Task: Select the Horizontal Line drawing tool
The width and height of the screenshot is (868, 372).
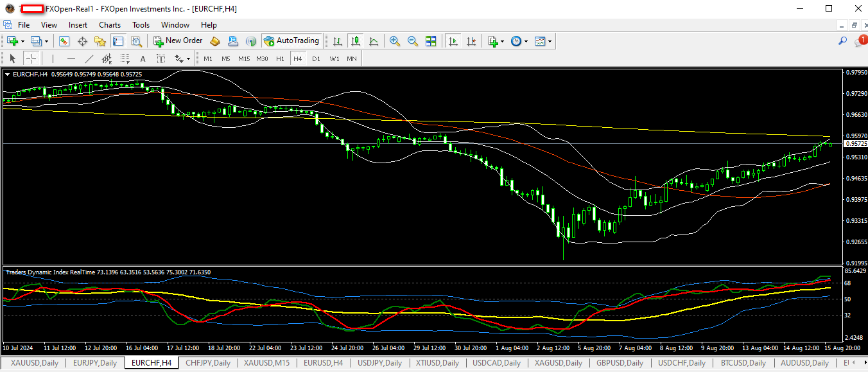Action: pyautogui.click(x=71, y=58)
